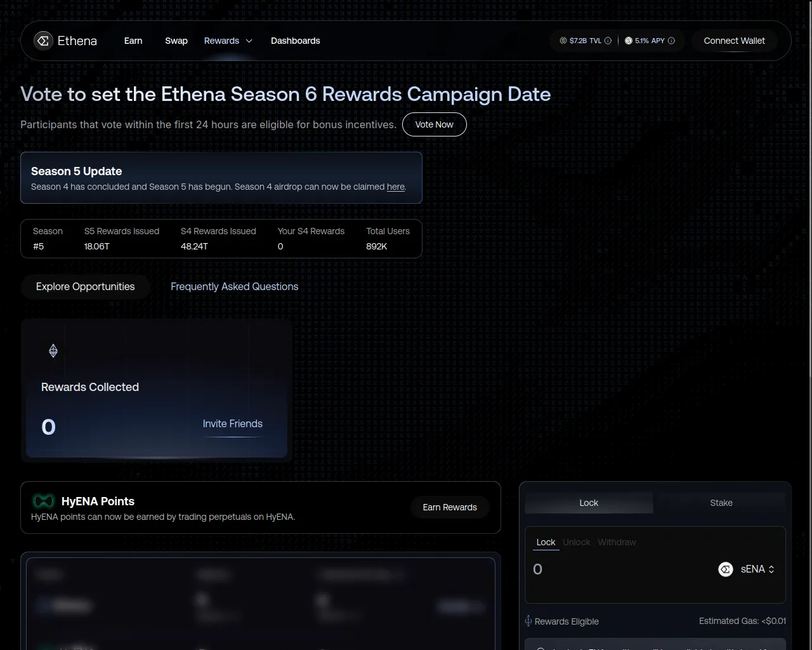Screen dimensions: 812x650
Task: Click the Rewards Eligible icon
Action: click(528, 621)
